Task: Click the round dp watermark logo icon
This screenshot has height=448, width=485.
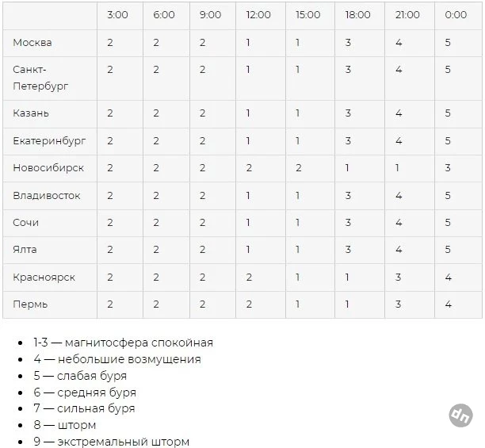Action: click(460, 415)
